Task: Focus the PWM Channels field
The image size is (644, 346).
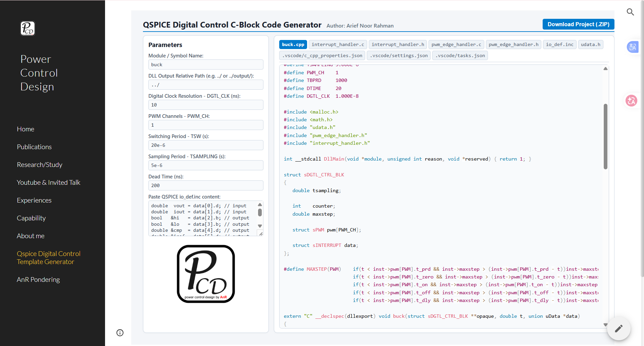Action: point(206,125)
